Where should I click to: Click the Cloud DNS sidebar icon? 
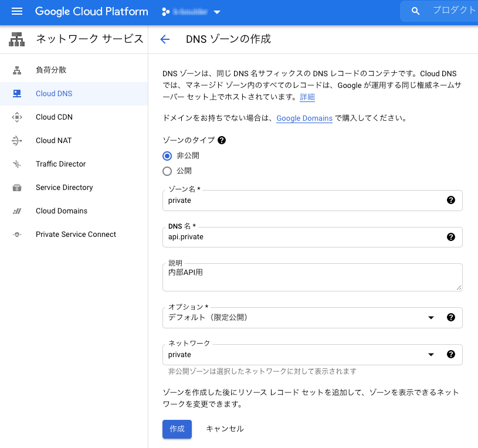(17, 94)
